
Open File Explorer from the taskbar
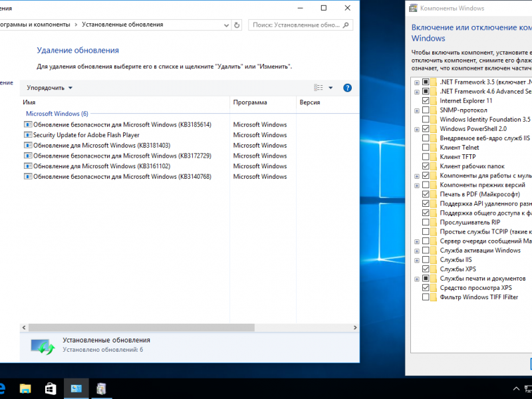[25, 389]
